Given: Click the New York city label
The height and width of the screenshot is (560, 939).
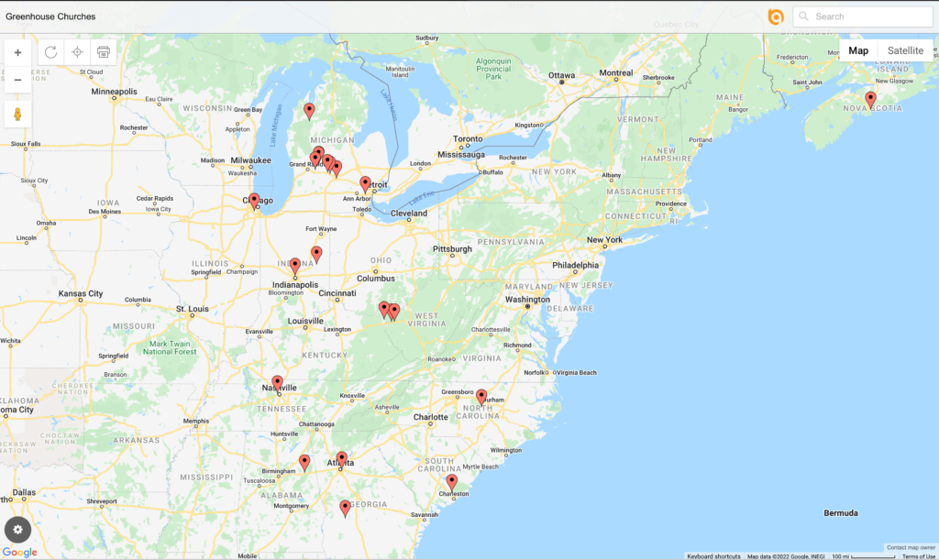Looking at the screenshot, I should pyautogui.click(x=604, y=240).
